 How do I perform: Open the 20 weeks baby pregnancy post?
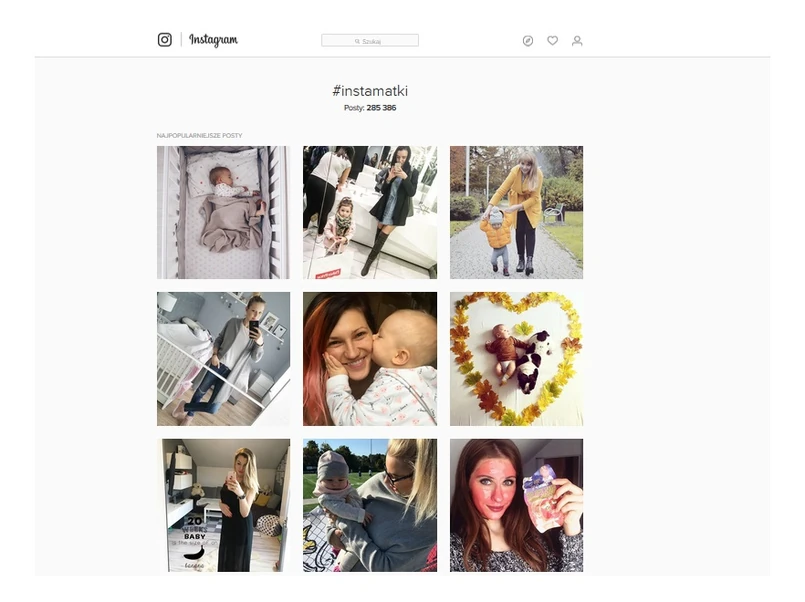coord(223,505)
